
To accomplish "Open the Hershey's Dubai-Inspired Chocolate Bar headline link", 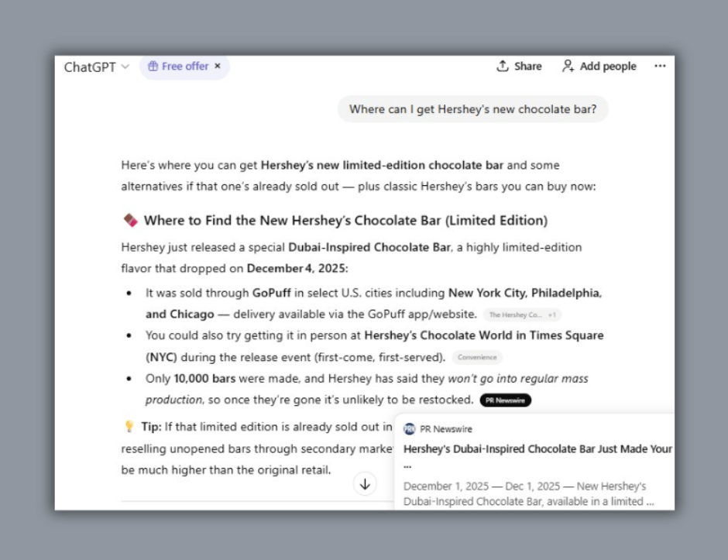I will pos(537,449).
